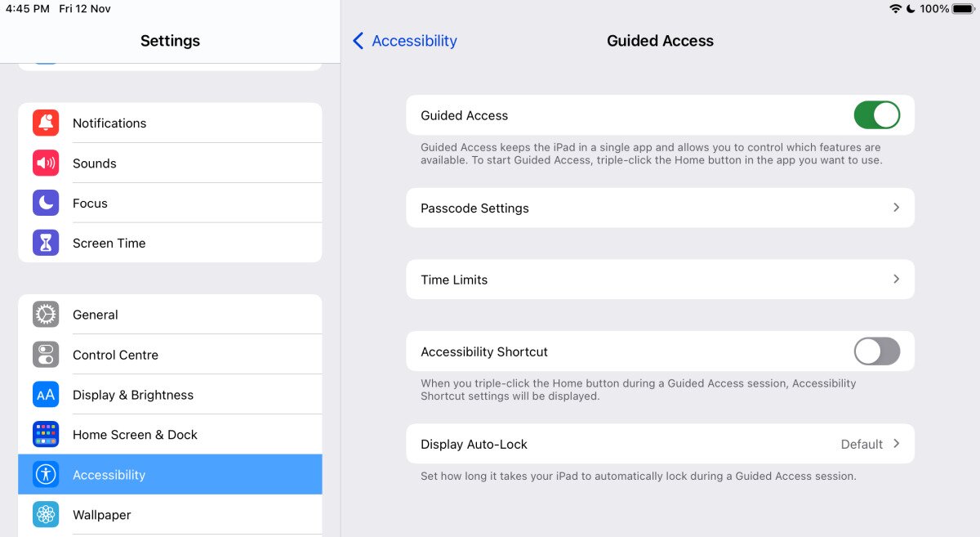The width and height of the screenshot is (980, 537).
Task: Click the Control Centre icon
Action: [46, 354]
